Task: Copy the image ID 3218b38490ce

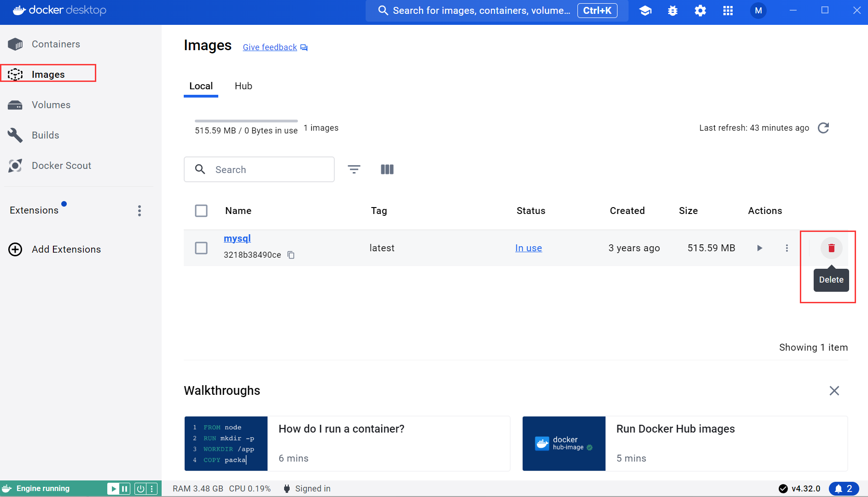Action: click(291, 255)
